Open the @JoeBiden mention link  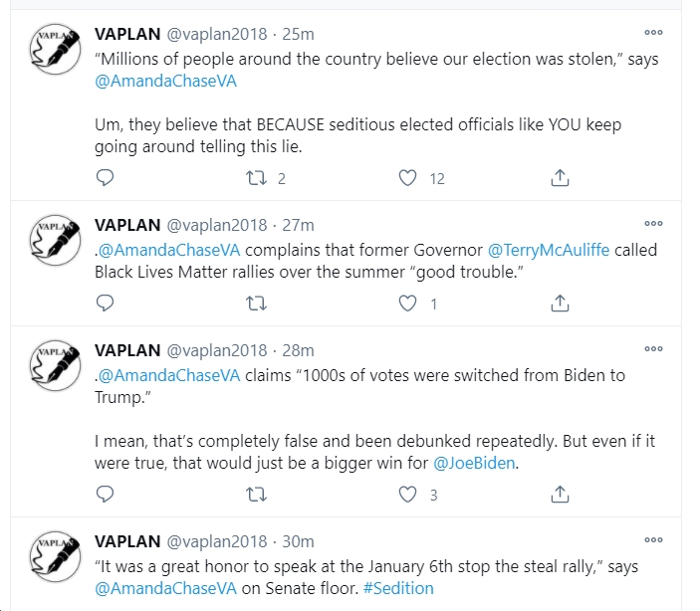[x=474, y=463]
